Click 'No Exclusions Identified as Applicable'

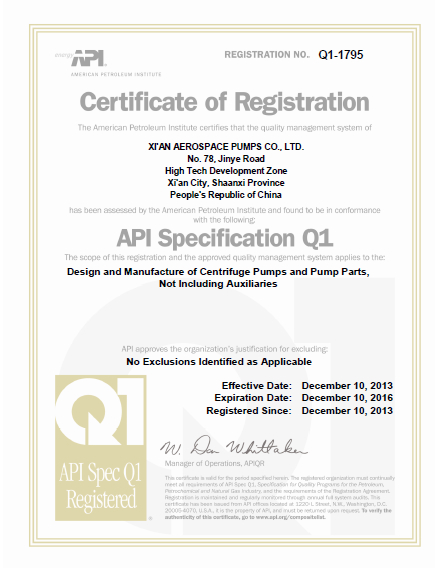219,362
